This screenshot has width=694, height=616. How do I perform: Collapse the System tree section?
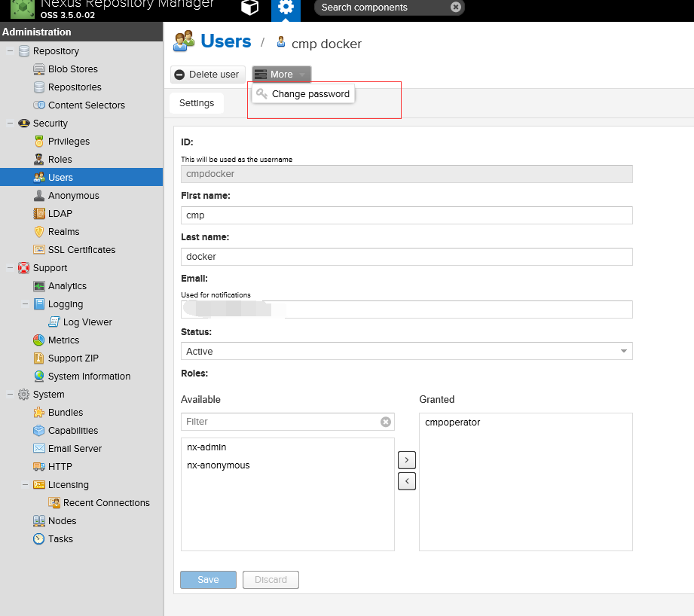(10, 395)
